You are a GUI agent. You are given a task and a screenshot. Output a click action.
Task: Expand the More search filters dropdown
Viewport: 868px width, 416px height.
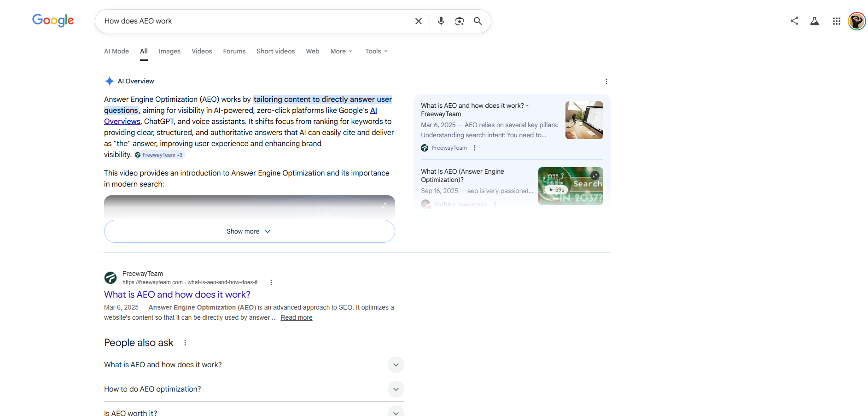(x=341, y=51)
